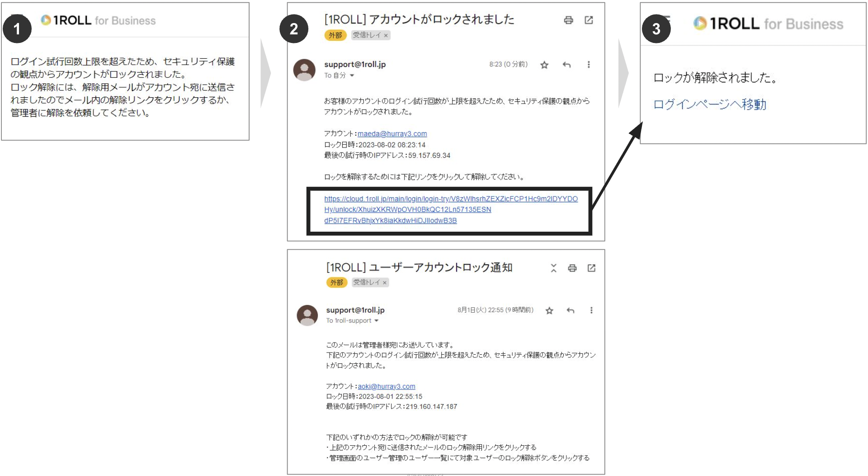Viewport: 868px width, 476px height.
Task: Open more options menu on the admin email
Action: click(x=591, y=310)
